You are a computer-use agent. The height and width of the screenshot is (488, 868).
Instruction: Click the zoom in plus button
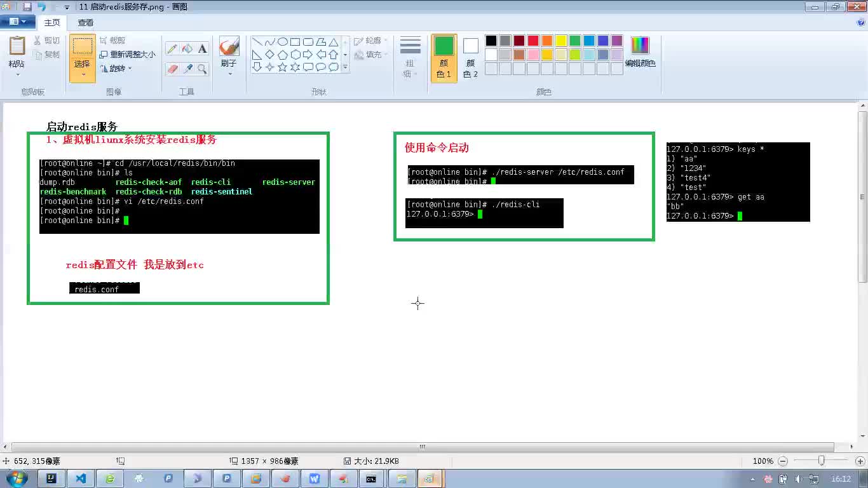860,461
